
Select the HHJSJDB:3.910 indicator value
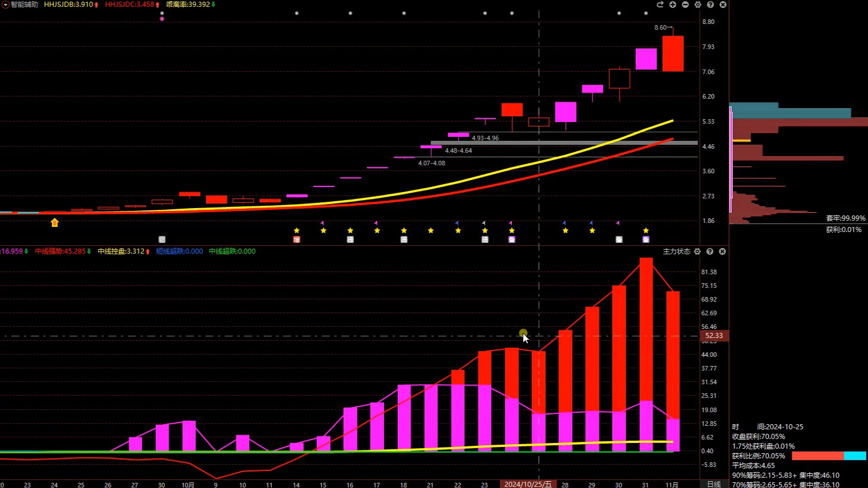coord(68,5)
